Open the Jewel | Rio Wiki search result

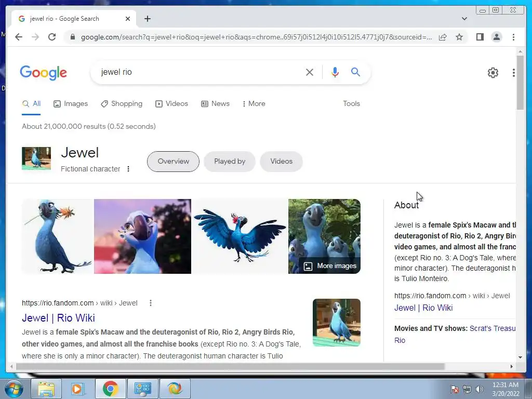[58, 318]
